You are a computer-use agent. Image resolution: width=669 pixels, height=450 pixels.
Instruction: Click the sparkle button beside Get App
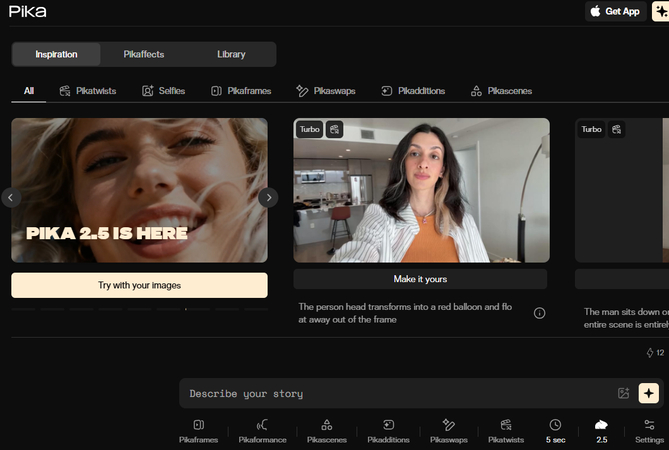[660, 12]
